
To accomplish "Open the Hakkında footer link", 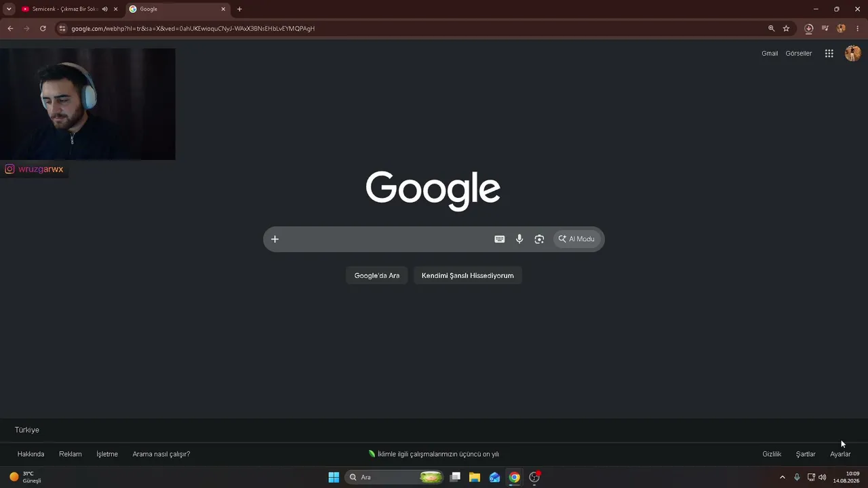I will (31, 454).
